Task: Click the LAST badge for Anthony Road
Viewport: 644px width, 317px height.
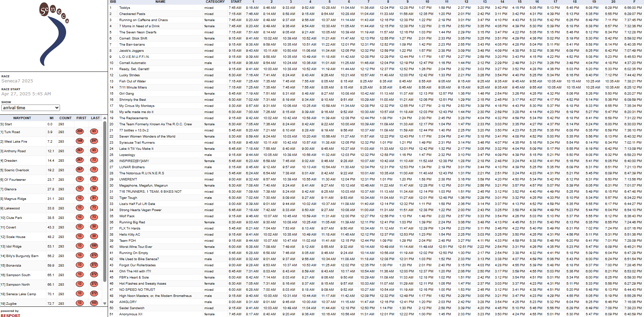Action: (94, 150)
